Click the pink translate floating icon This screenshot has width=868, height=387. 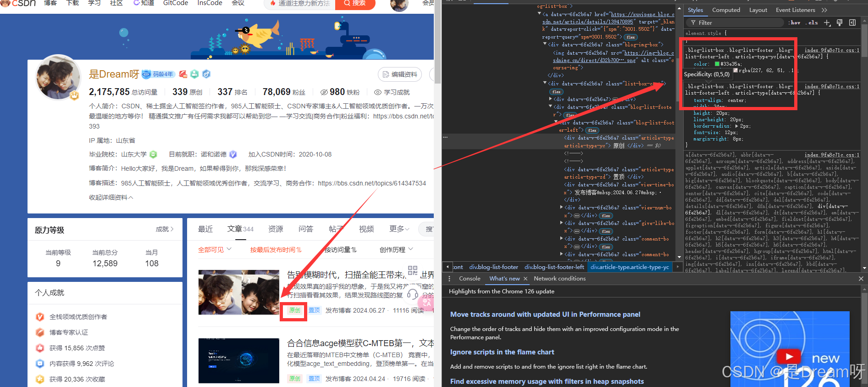[x=426, y=303]
